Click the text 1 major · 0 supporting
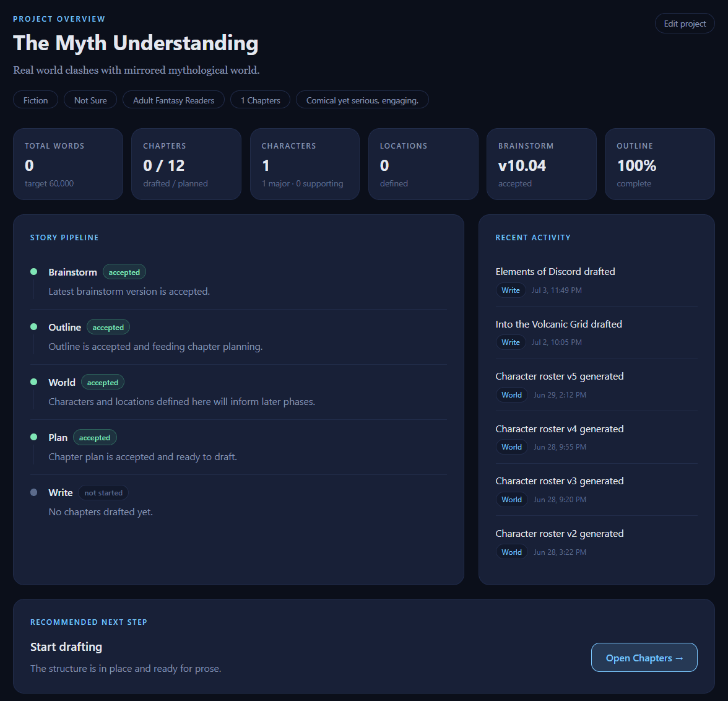 click(302, 183)
